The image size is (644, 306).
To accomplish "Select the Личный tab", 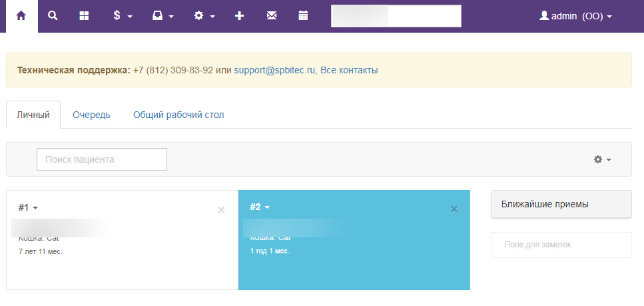I will coord(33,115).
